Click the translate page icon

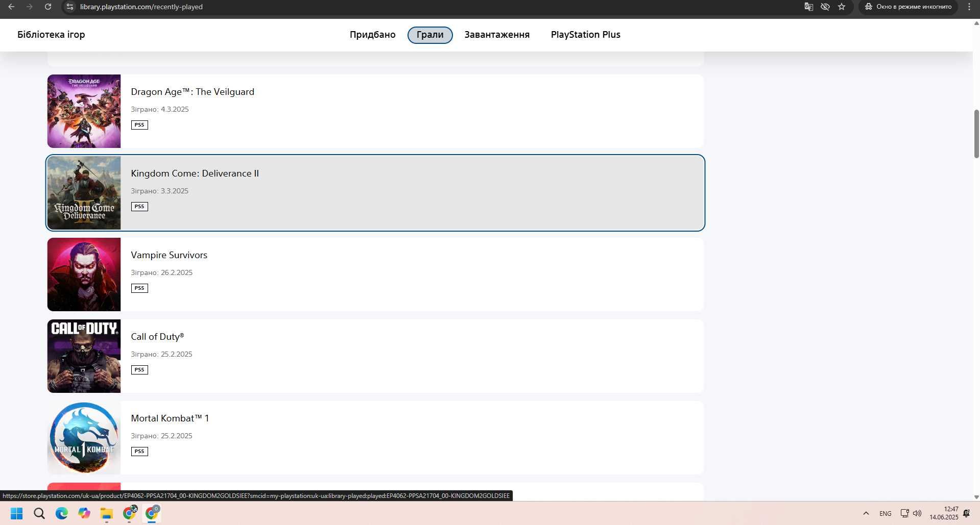pyautogui.click(x=808, y=7)
